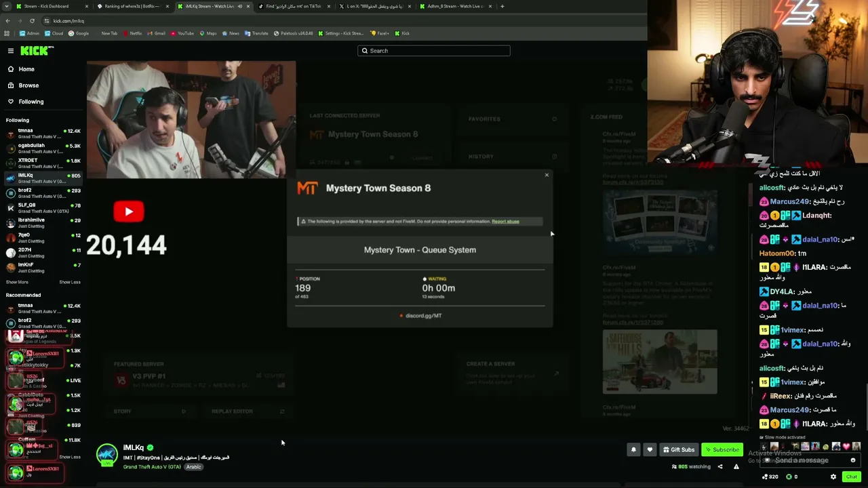The image size is (868, 488).
Task: Close the Mystery Town Season 8 dialog
Action: tap(547, 176)
